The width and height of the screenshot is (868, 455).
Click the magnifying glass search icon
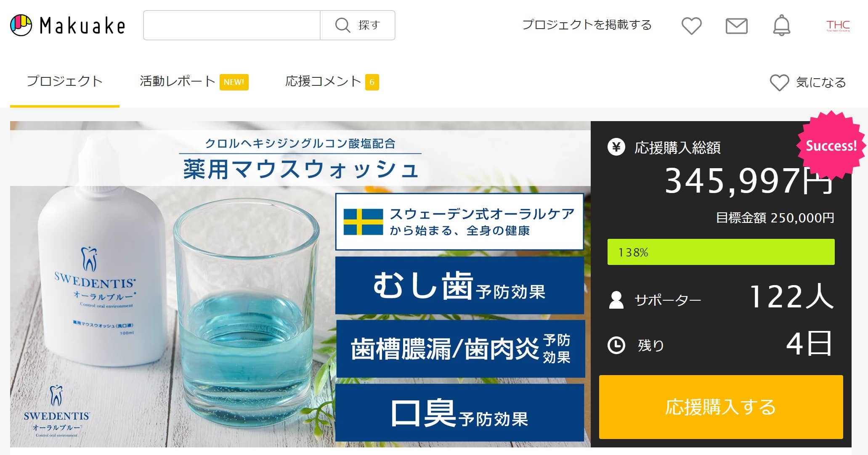pos(342,25)
